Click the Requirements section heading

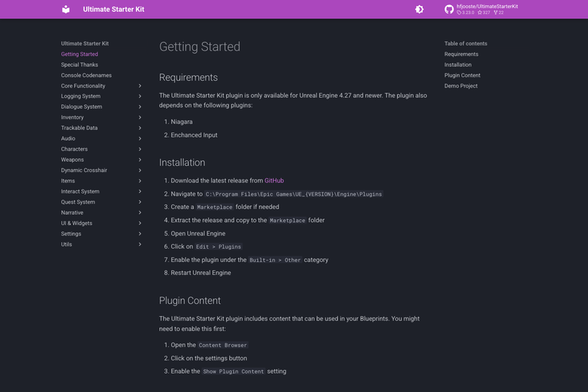188,77
